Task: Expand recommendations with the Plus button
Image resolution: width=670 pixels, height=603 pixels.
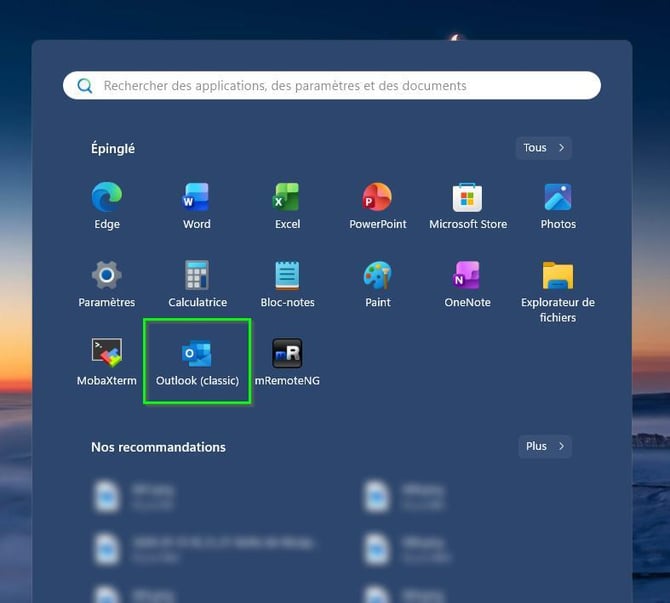Action: click(544, 446)
